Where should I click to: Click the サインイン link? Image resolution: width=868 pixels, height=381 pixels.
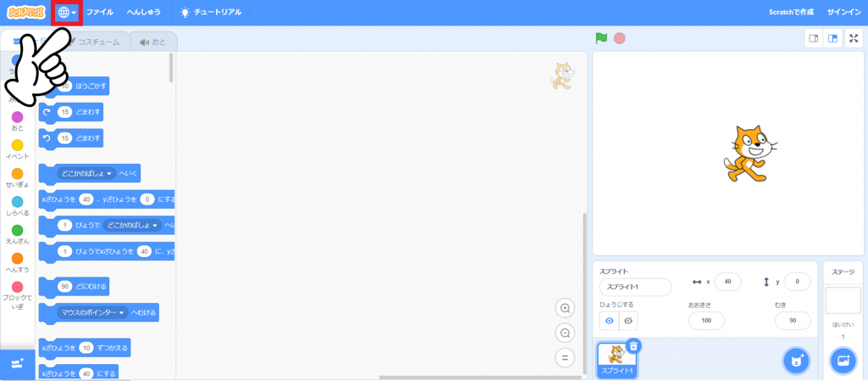tap(843, 12)
